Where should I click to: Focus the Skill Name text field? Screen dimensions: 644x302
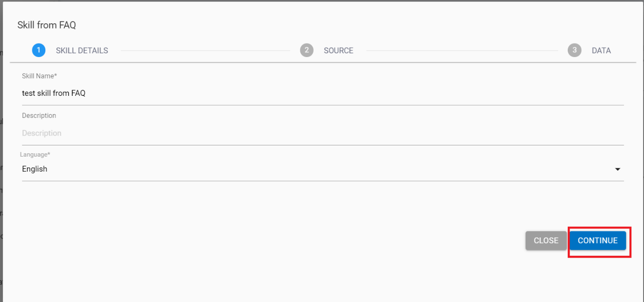pyautogui.click(x=323, y=93)
